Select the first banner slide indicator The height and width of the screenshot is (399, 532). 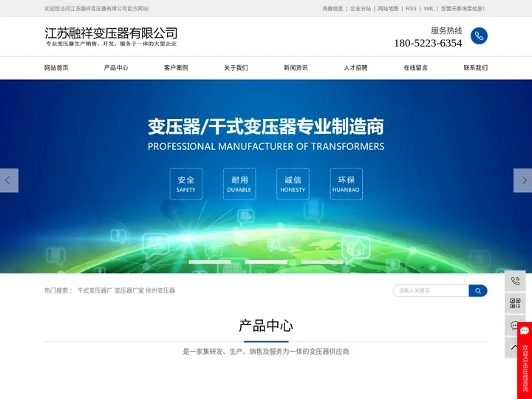click(x=210, y=262)
